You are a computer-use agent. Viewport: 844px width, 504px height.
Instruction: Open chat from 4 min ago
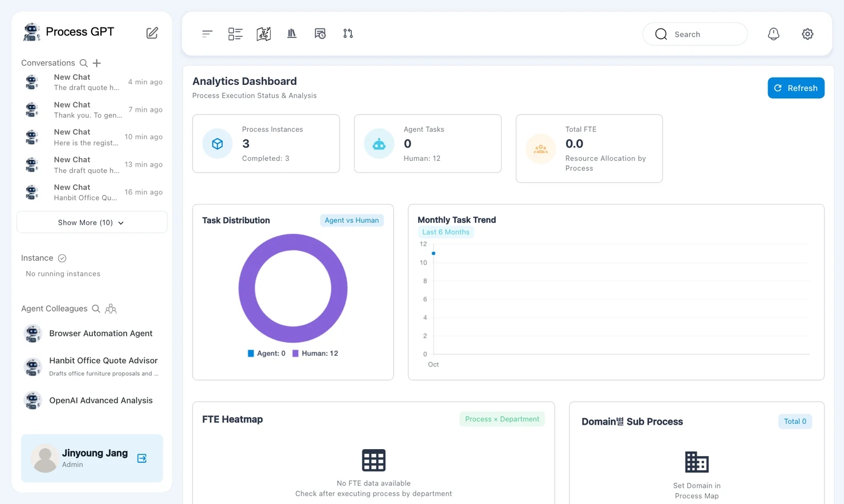tap(92, 82)
